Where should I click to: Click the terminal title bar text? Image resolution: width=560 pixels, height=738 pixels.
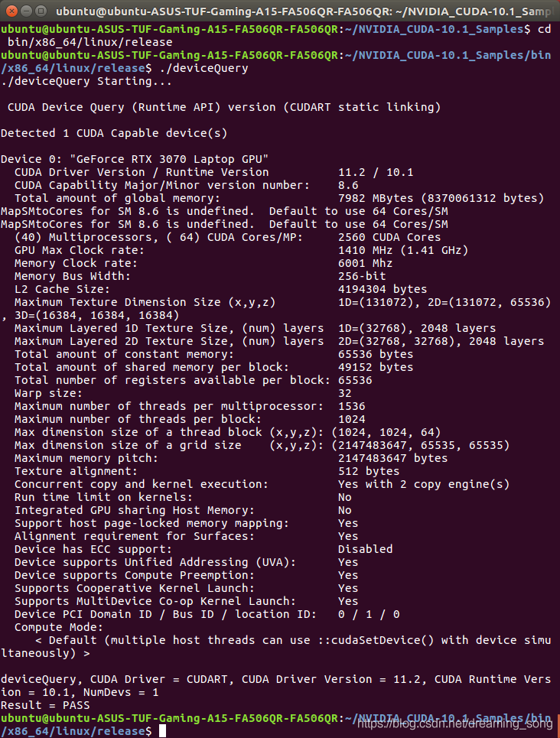pos(303,11)
